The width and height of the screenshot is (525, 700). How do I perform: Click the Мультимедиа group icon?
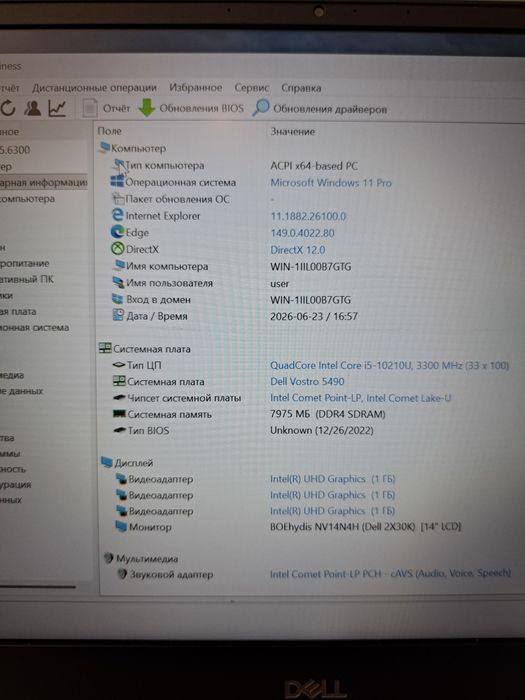(x=108, y=558)
